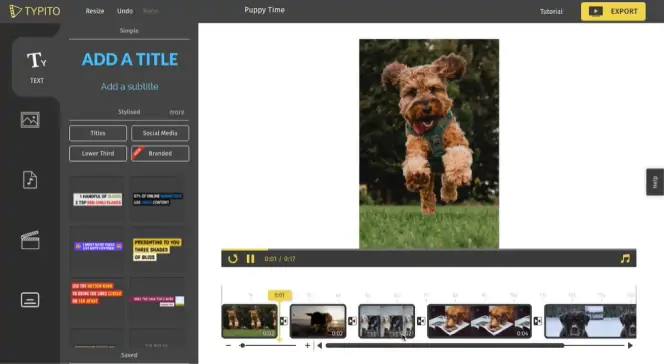Choose the pink strip text template
Viewport: 664px width, 364px height.
(158, 301)
